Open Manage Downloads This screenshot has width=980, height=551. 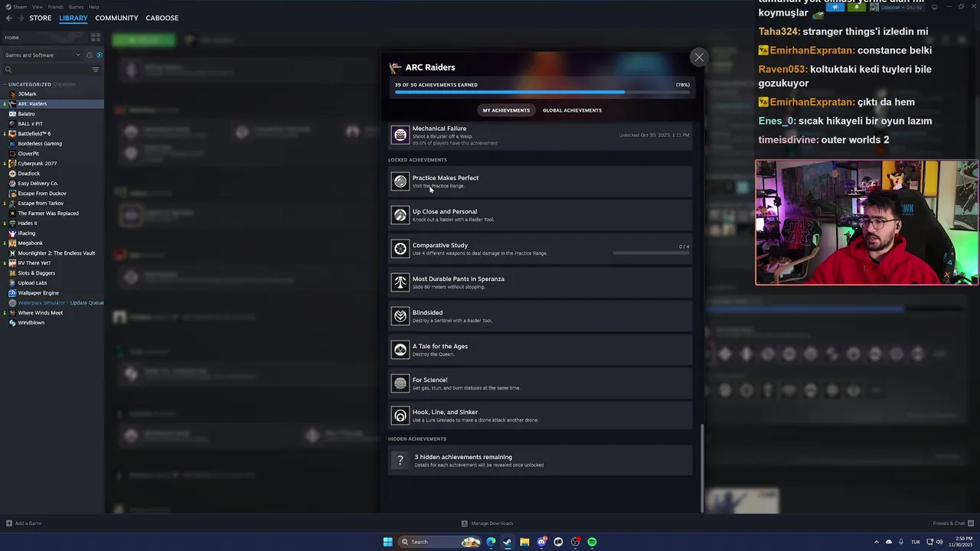tap(487, 523)
